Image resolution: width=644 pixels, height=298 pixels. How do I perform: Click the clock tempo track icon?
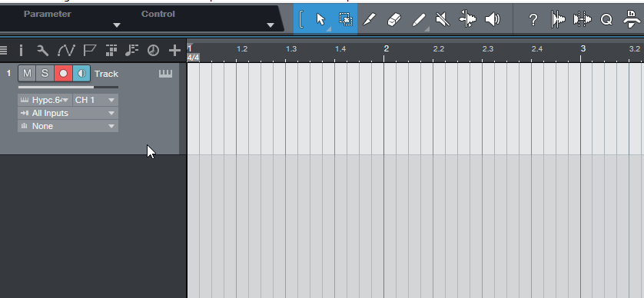153,51
